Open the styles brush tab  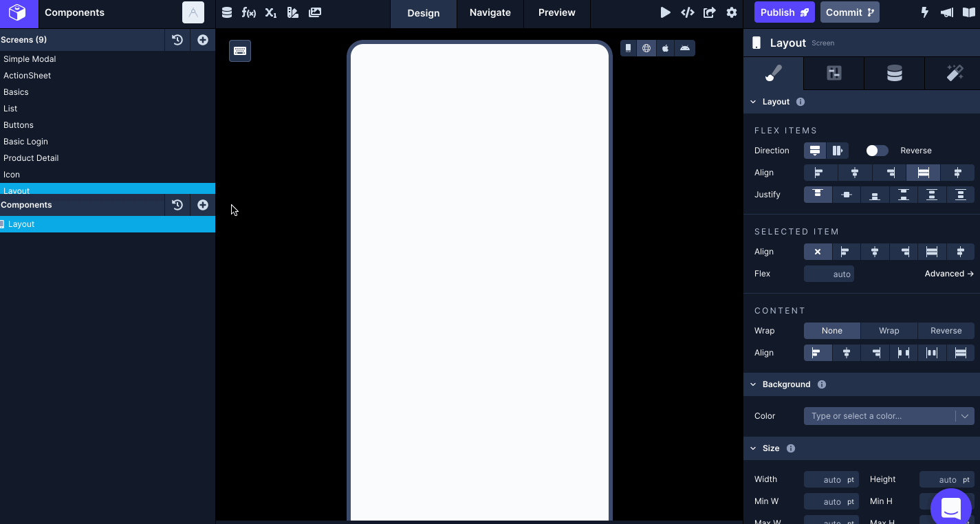[x=774, y=73]
